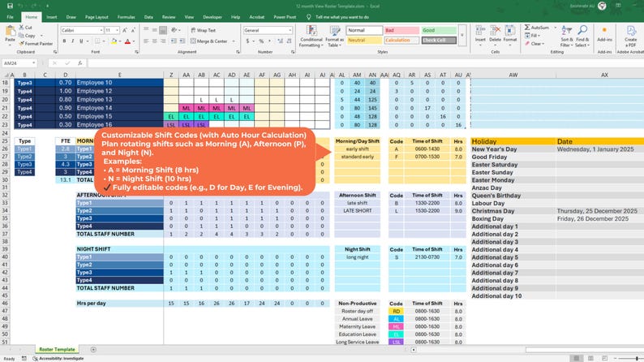Increase font size with the larger A icon
644x362 pixels.
click(x=125, y=30)
